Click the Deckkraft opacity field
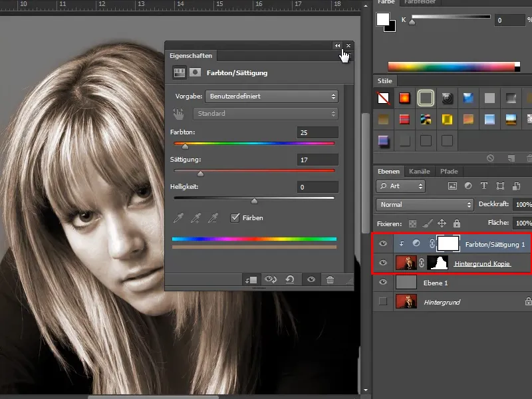The height and width of the screenshot is (399, 532). tap(522, 204)
